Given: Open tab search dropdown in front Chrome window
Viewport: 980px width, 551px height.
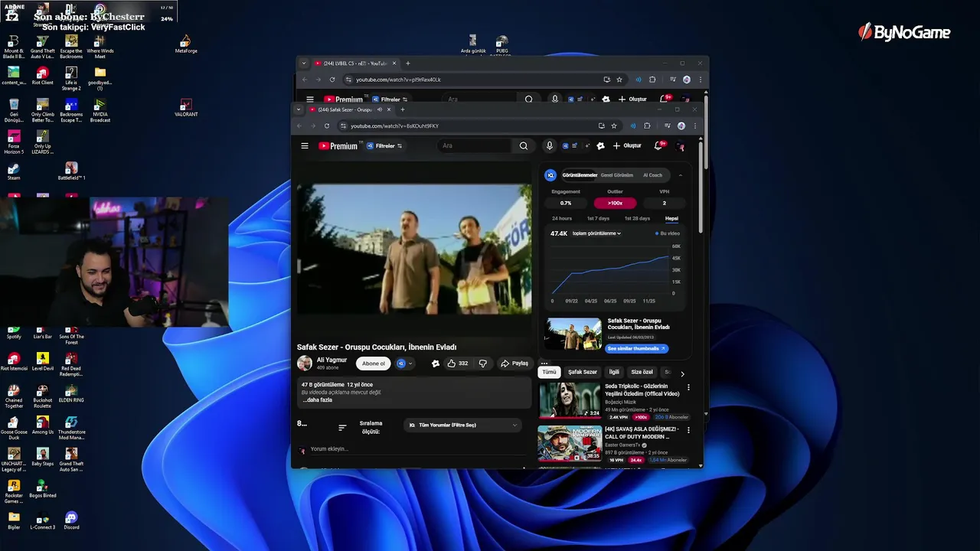Looking at the screenshot, I should (x=299, y=109).
